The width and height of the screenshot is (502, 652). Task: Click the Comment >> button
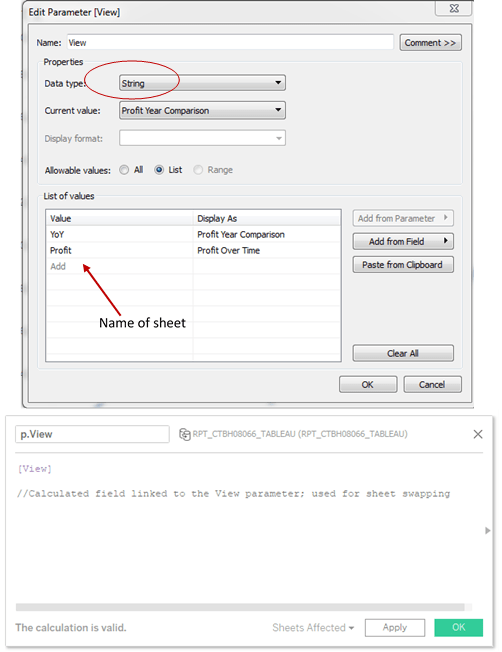[x=430, y=43]
